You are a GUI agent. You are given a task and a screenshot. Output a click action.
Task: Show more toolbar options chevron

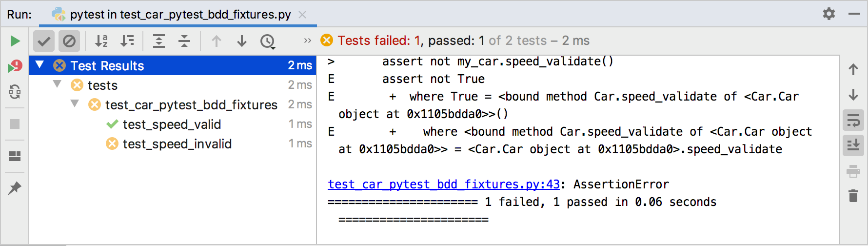tap(307, 41)
